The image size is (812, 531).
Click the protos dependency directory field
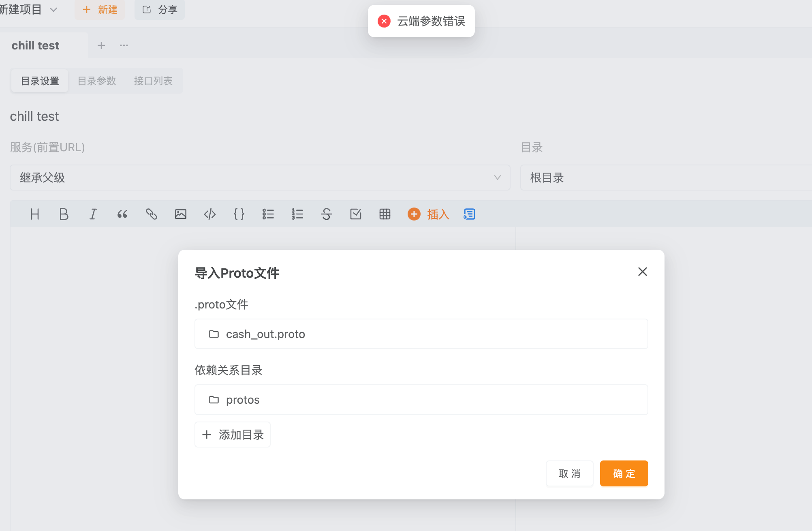pyautogui.click(x=421, y=400)
